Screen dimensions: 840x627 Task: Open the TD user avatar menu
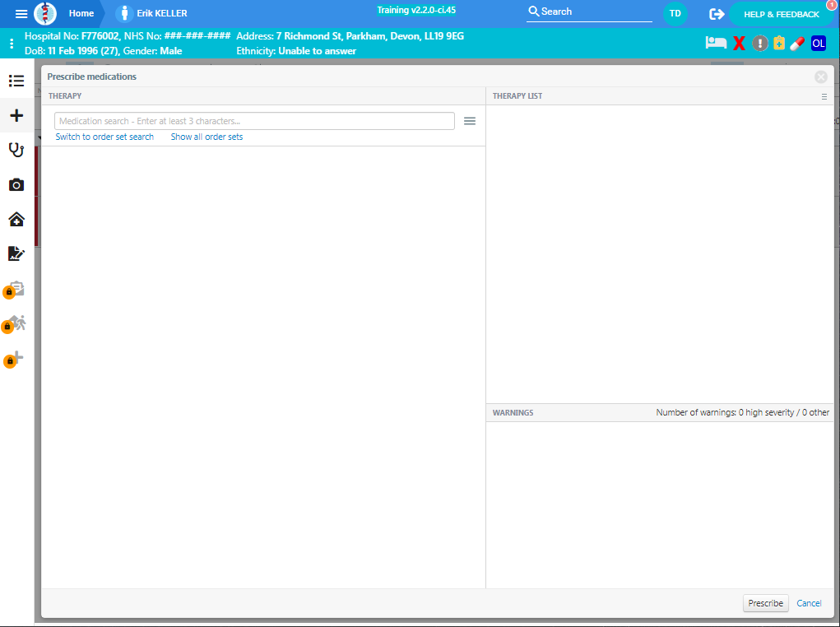tap(675, 13)
